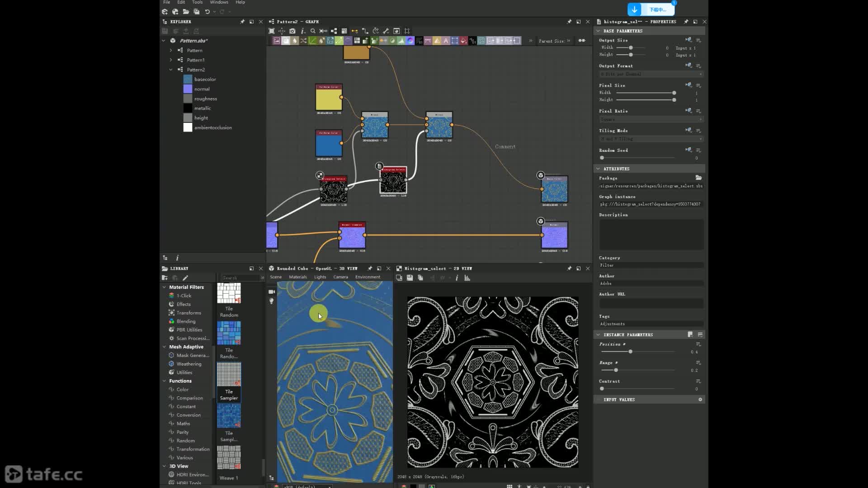Click the save bitmap icon in 2D view
This screenshot has width=868, height=488.
410,278
